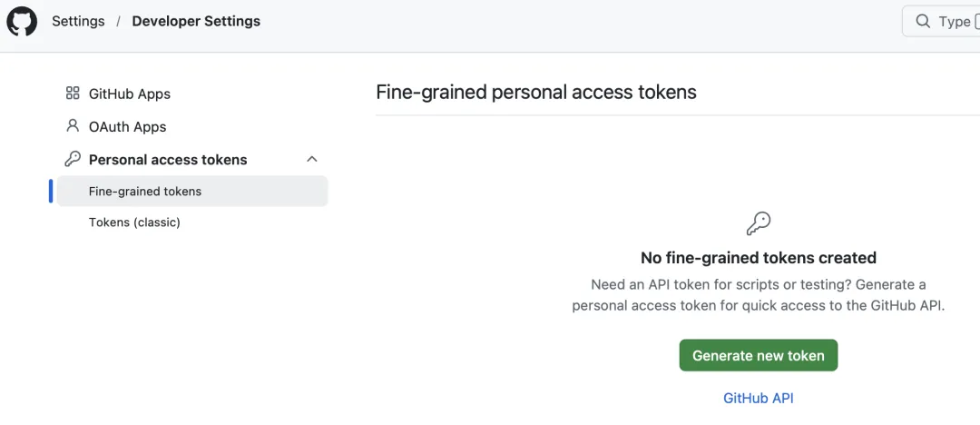The width and height of the screenshot is (980, 425).
Task: Click the GitHub Apps grid icon
Action: pos(73,94)
